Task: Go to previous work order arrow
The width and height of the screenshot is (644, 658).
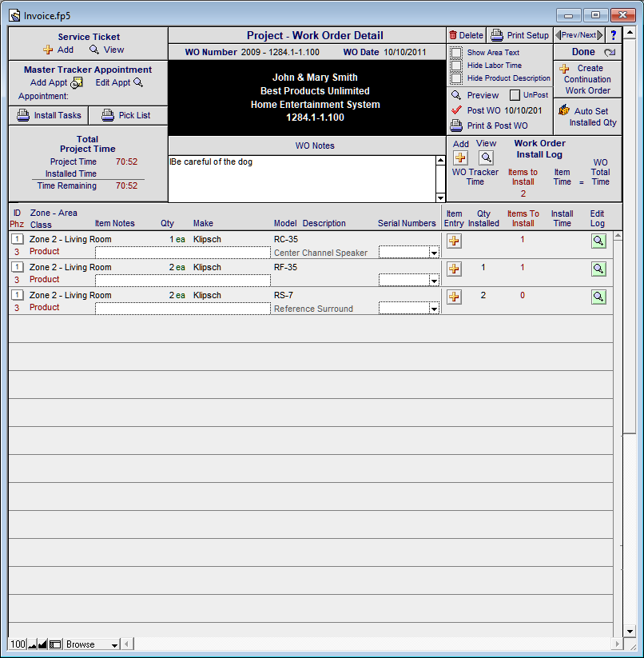Action: 558,35
